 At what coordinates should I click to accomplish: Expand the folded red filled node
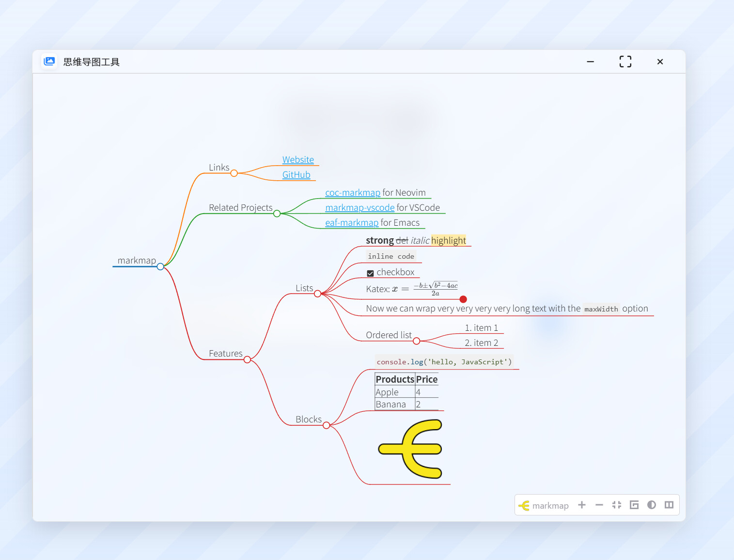[x=463, y=299]
